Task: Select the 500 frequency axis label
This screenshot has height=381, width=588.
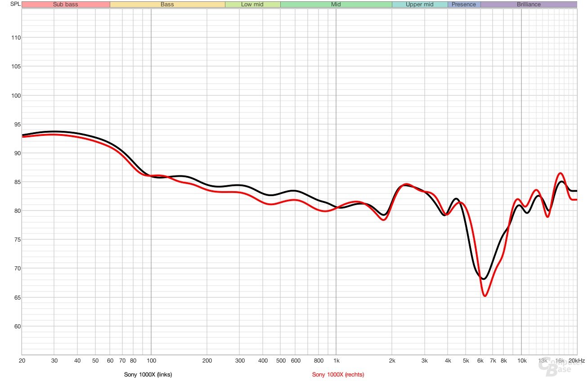Action: point(280,361)
